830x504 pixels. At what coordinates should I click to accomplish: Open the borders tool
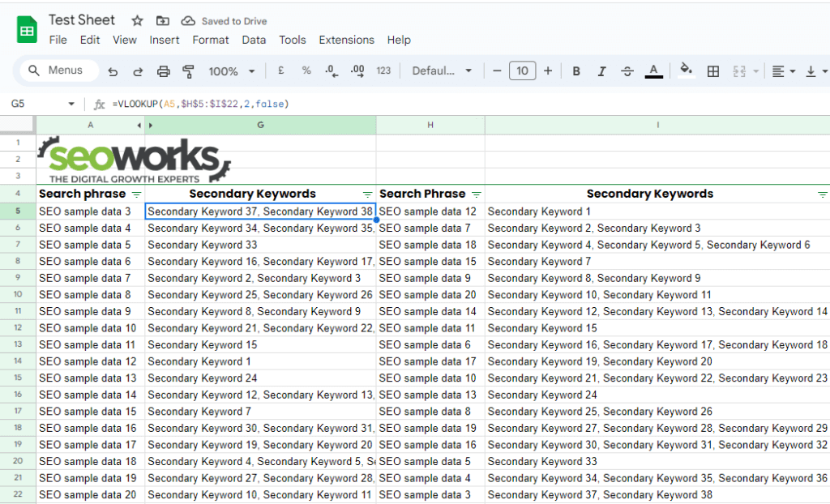click(713, 71)
